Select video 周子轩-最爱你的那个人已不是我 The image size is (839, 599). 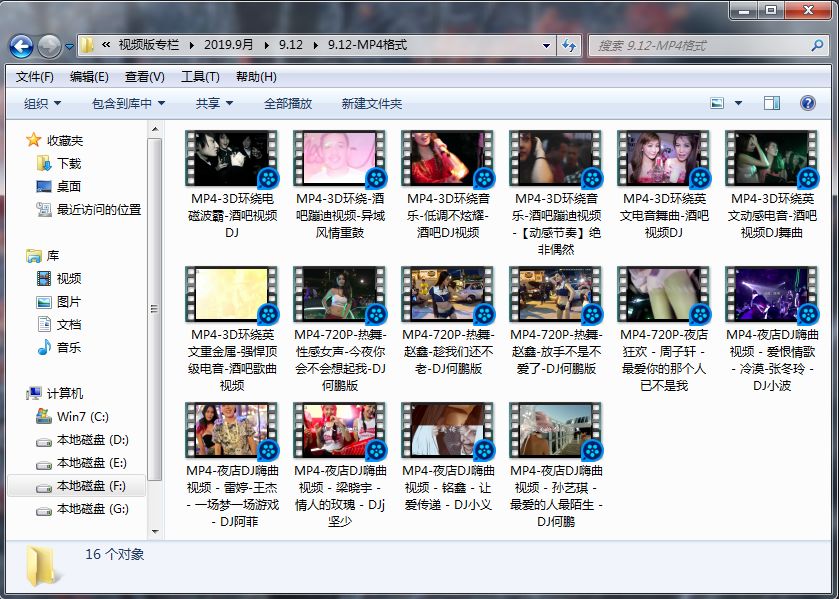[664, 329]
